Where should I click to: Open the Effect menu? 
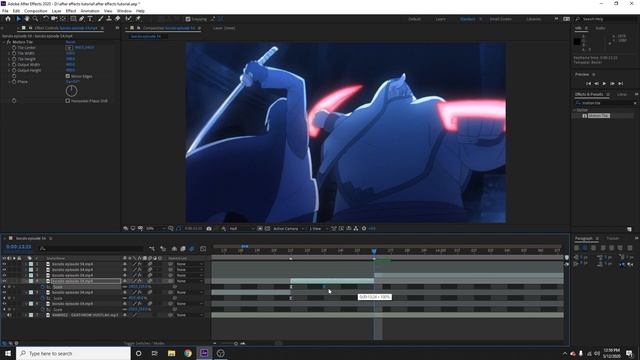[71, 11]
